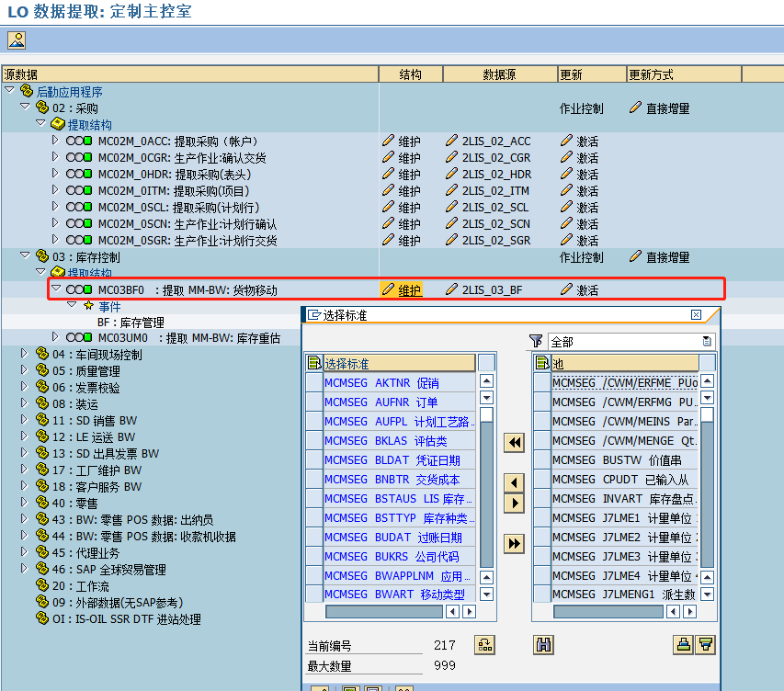Open the 全部 filter dropdown list
Viewport: 784px width, 691px height.
tap(707, 342)
